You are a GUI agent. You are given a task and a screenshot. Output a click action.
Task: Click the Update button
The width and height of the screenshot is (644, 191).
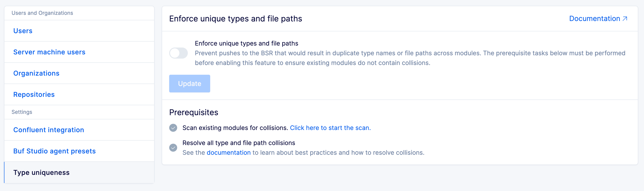pyautogui.click(x=190, y=84)
